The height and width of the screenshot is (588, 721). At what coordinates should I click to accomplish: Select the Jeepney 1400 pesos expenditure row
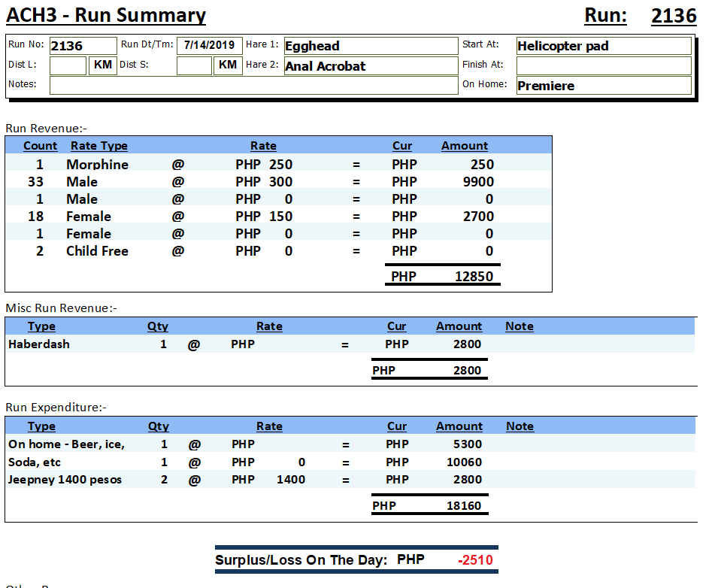[x=65, y=480]
